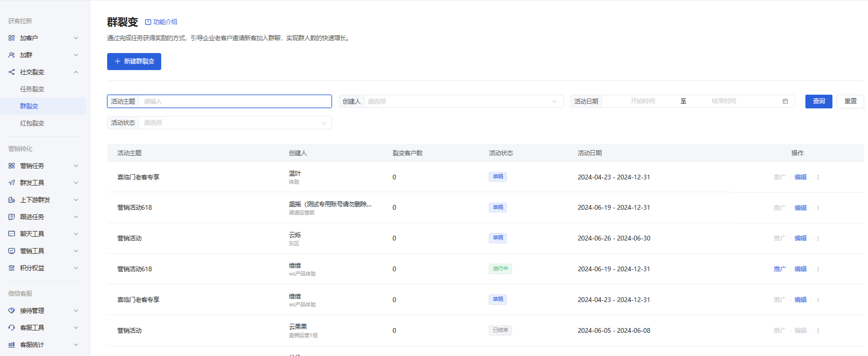Image resolution: width=868 pixels, height=356 pixels.
Task: Collapse the 社交裂变 menu chevron
Action: point(76,72)
